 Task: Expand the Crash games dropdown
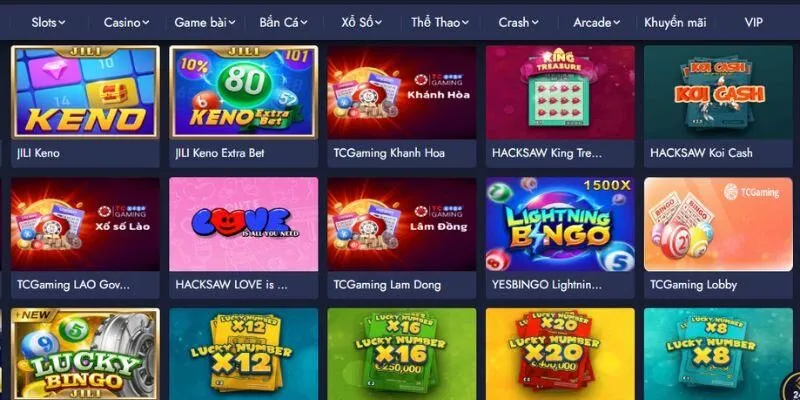518,22
